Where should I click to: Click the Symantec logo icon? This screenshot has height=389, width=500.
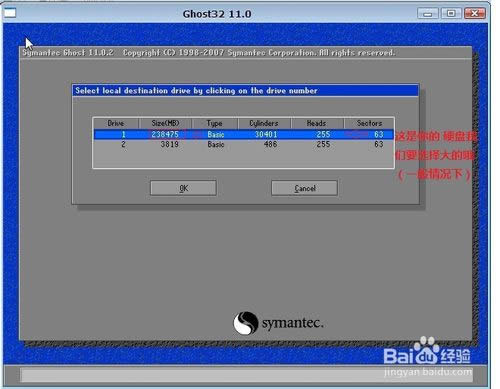[x=246, y=323]
